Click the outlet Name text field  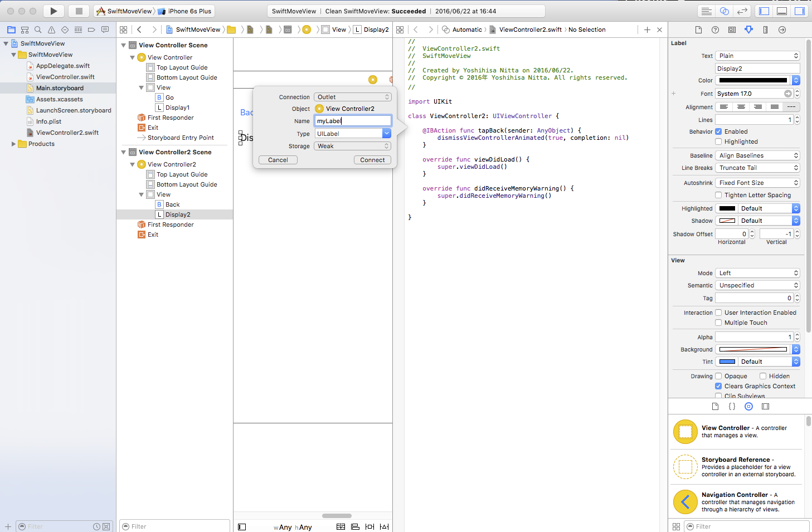353,121
